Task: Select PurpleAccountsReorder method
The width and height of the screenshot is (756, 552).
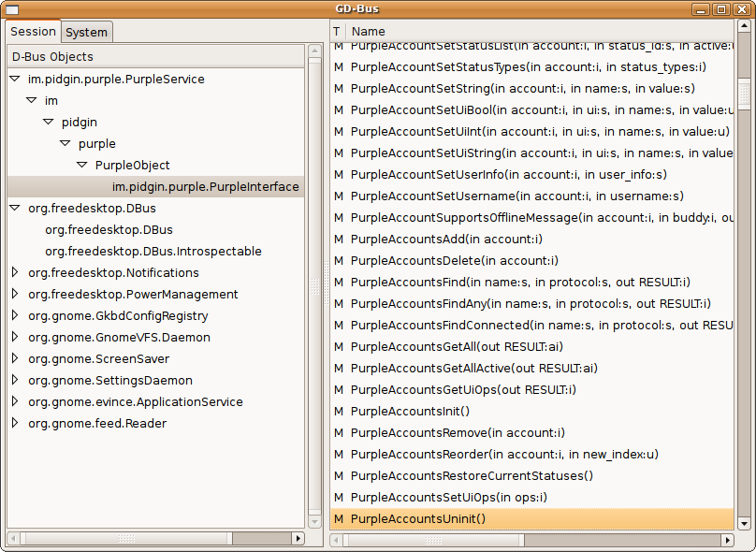Action: (x=531, y=454)
